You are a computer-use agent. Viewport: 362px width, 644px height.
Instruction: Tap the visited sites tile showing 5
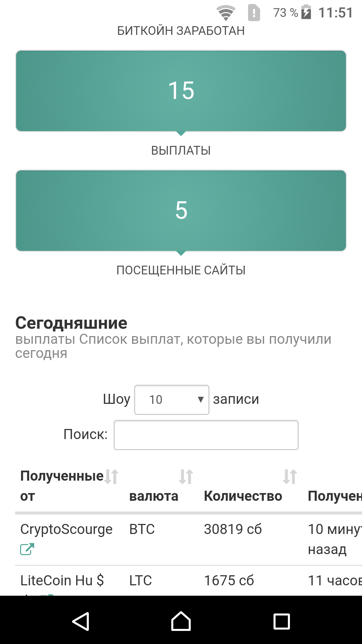pyautogui.click(x=181, y=211)
